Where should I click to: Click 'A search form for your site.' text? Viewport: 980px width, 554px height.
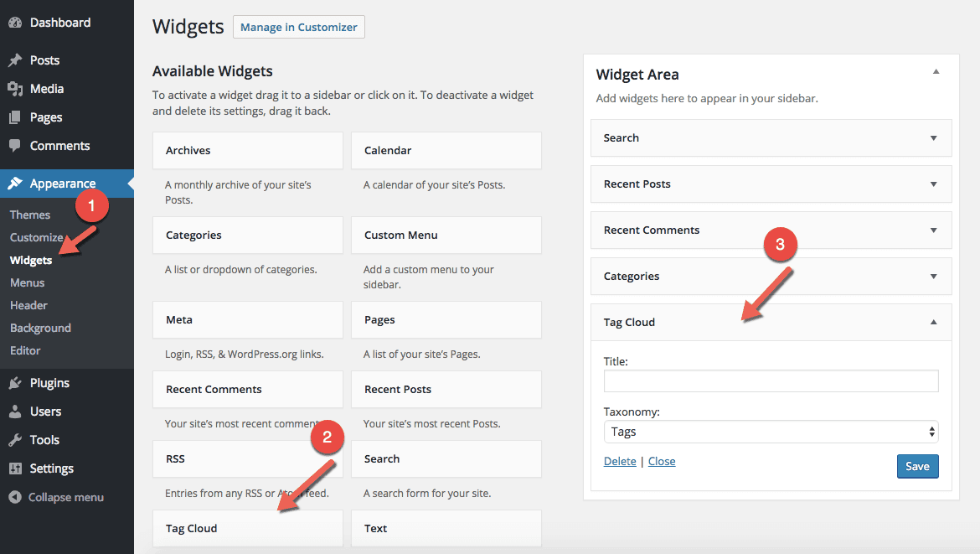point(427,494)
